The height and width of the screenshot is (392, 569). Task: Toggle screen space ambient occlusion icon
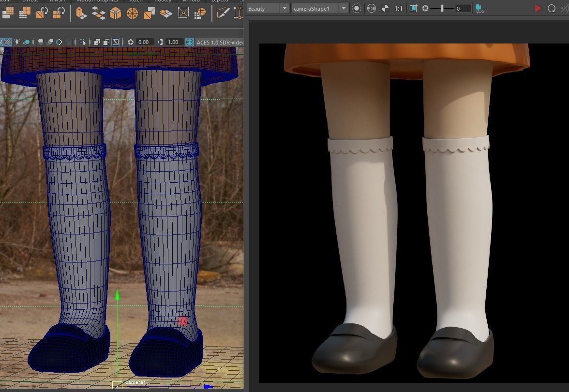(x=41, y=42)
